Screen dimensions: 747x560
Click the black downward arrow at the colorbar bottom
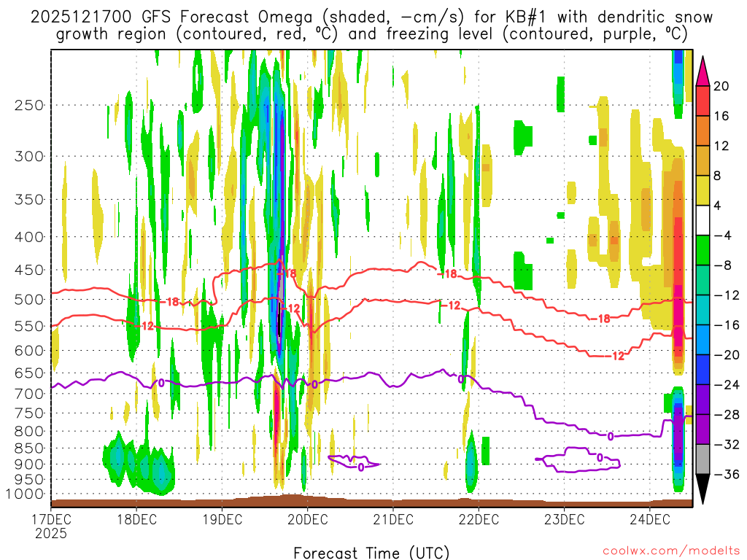(703, 489)
